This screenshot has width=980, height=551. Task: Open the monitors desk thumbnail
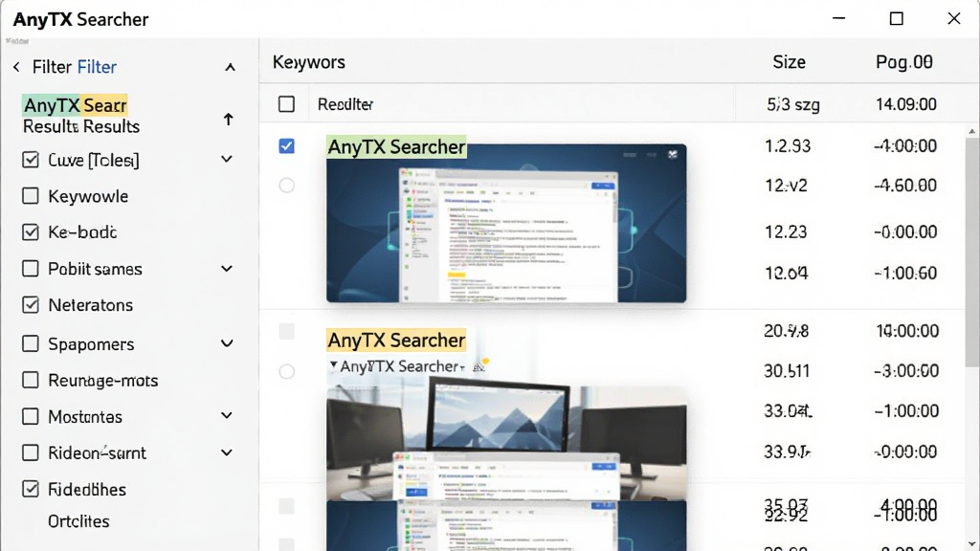coord(506,443)
